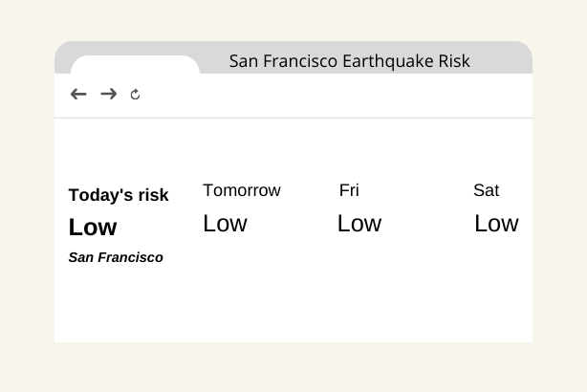This screenshot has height=392, width=587.
Task: Select the Sat forecast label
Action: [x=486, y=190]
